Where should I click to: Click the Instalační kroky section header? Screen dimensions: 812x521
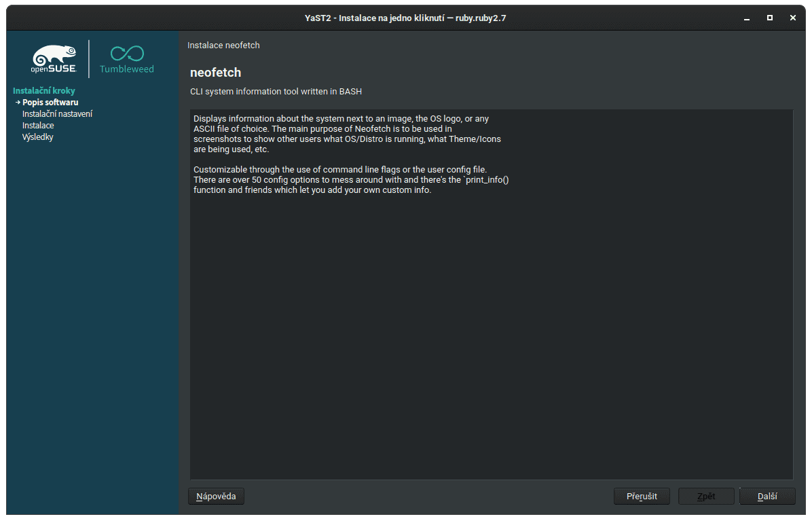[x=43, y=90]
